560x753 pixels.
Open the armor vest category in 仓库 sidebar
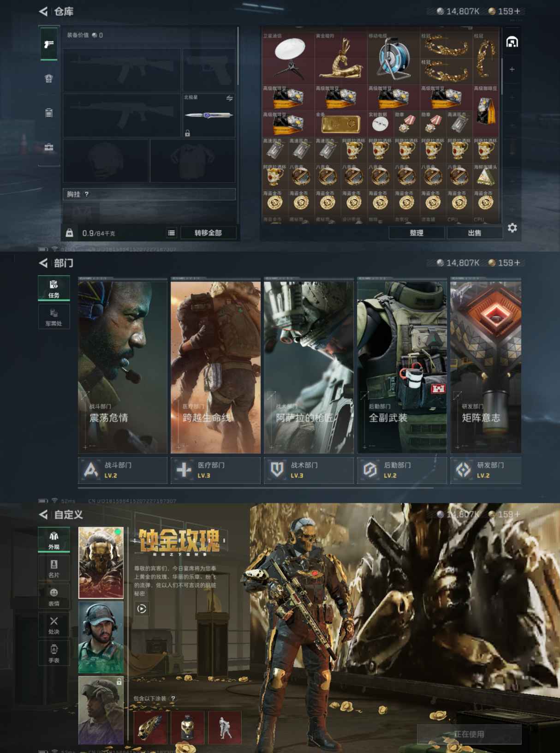(x=49, y=78)
